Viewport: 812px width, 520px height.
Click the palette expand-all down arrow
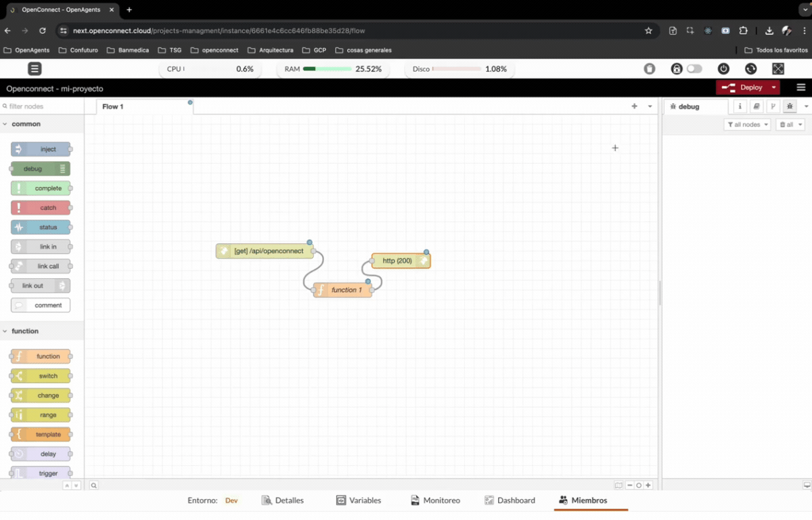tap(76, 485)
